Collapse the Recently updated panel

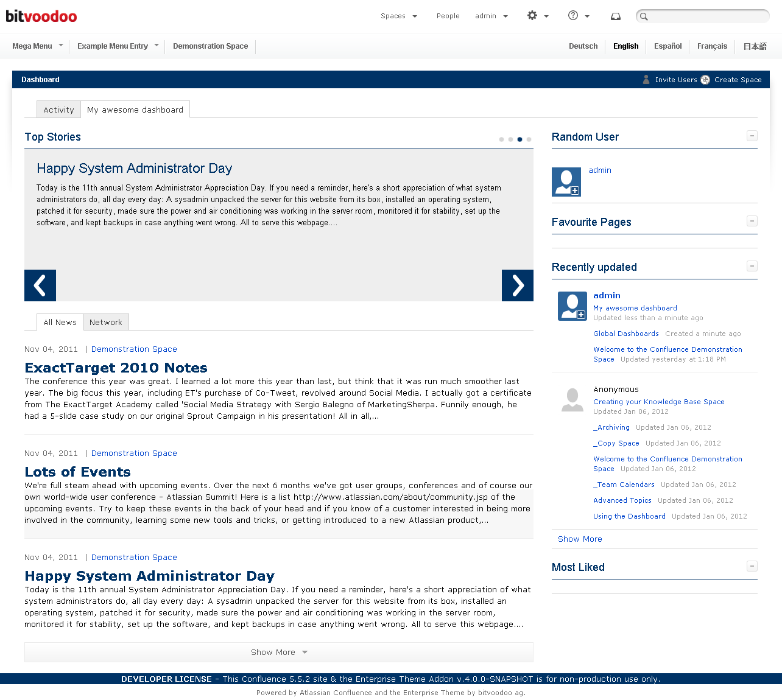[x=752, y=266]
